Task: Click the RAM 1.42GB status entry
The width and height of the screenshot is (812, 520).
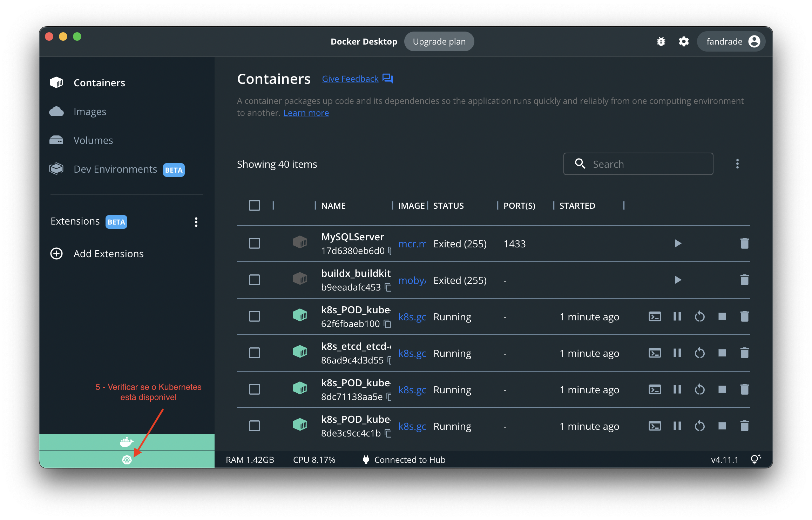Action: click(x=250, y=460)
